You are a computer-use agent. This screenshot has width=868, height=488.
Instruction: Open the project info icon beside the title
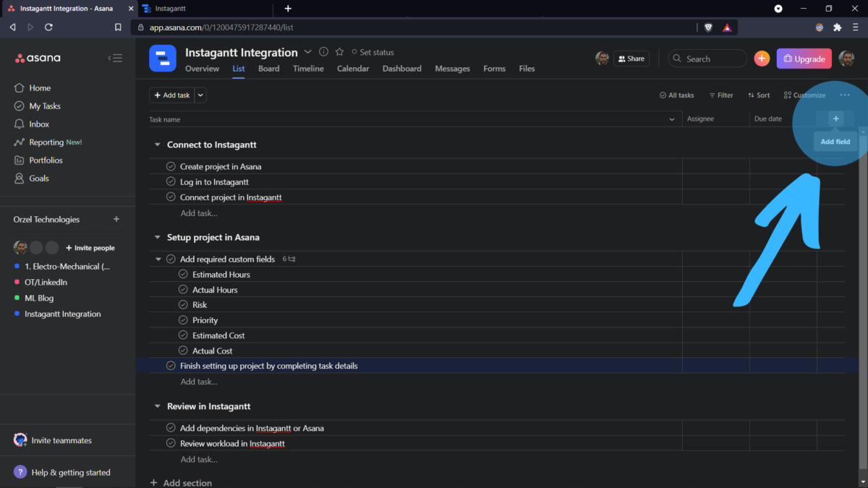[323, 52]
